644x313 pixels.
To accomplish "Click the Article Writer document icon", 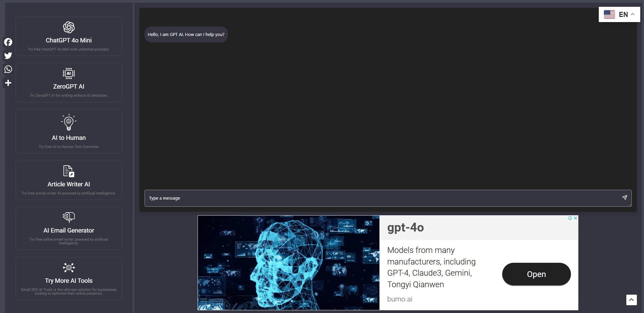I will (69, 171).
